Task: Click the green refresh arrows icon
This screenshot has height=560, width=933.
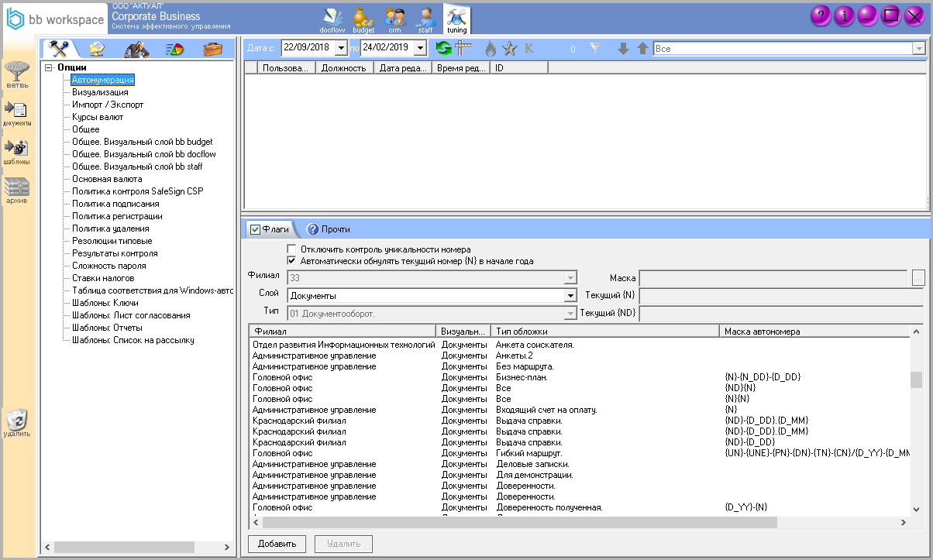Action: (443, 48)
